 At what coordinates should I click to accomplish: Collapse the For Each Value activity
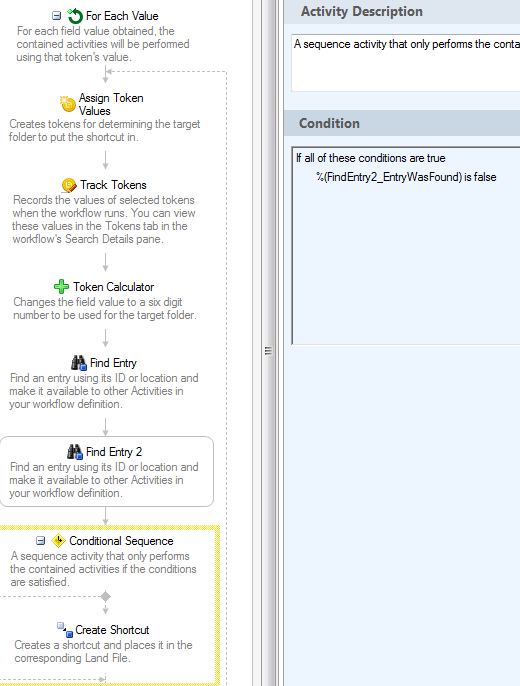click(x=56, y=16)
